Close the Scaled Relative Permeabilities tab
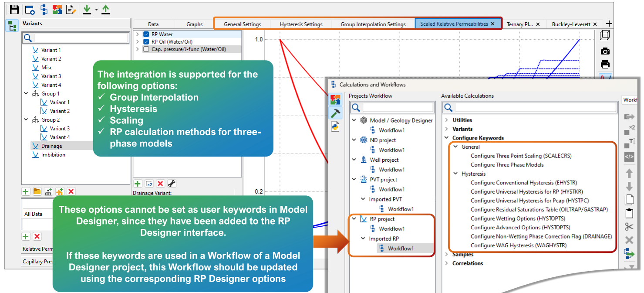 (492, 24)
